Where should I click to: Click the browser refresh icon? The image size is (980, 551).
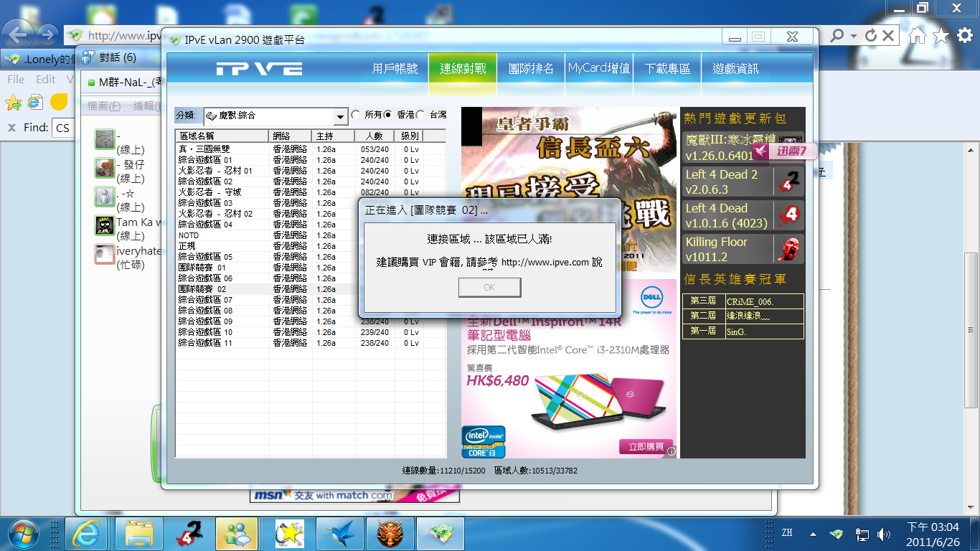coord(871,35)
